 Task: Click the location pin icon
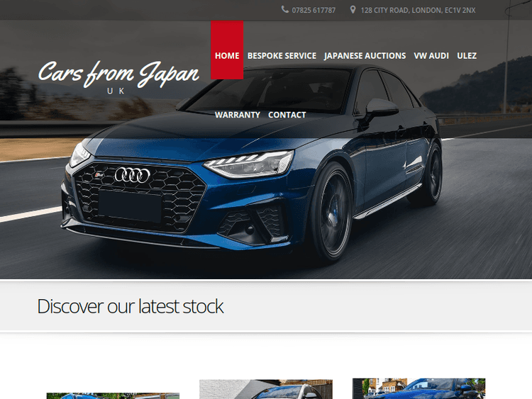(x=353, y=10)
